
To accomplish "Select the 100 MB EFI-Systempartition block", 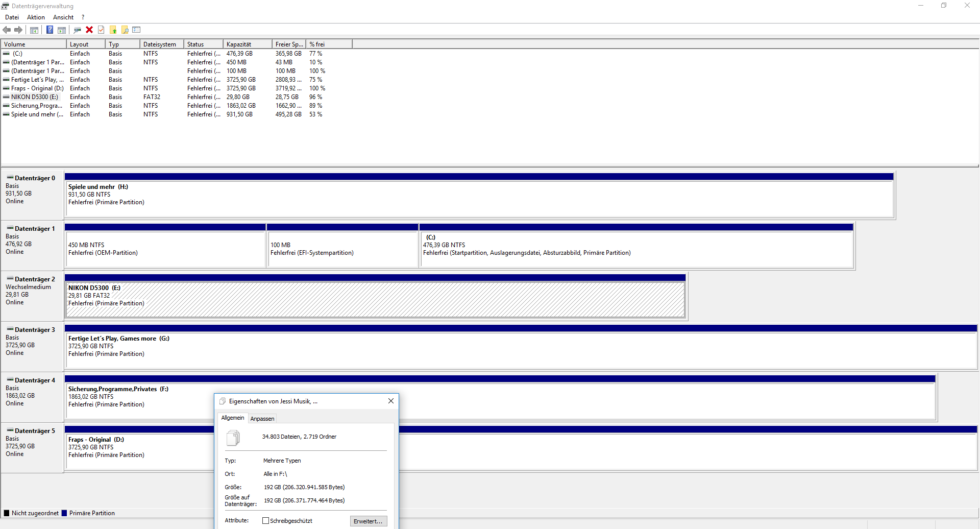I will tap(342, 246).
